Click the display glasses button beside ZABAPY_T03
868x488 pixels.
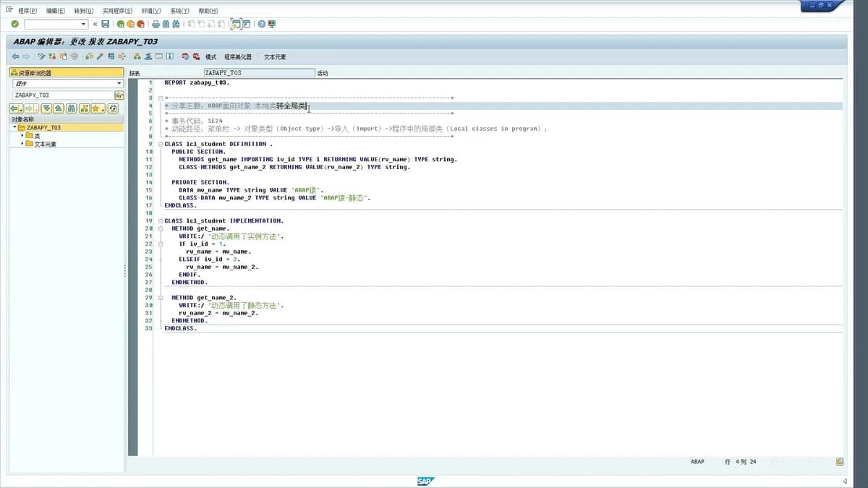(x=119, y=95)
